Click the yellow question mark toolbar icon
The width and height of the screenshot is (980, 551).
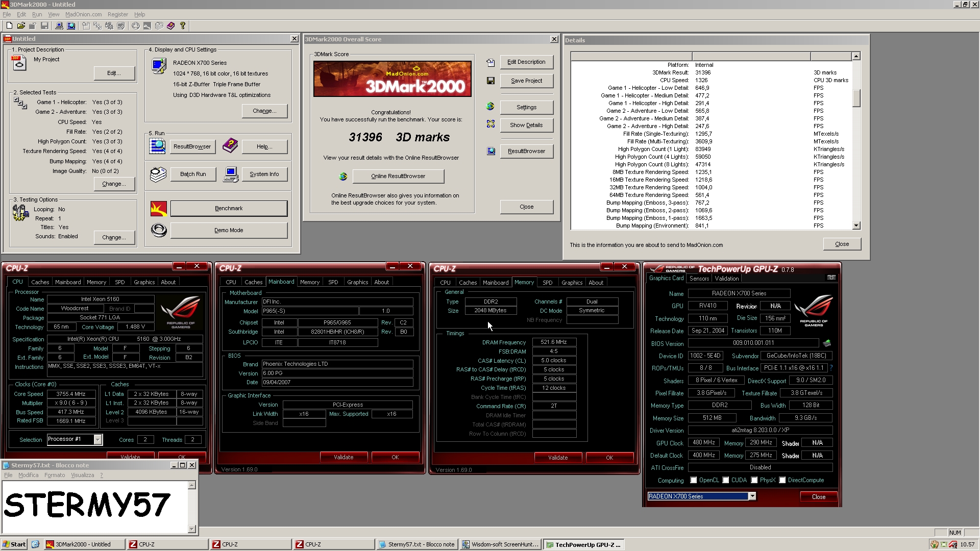click(x=183, y=26)
